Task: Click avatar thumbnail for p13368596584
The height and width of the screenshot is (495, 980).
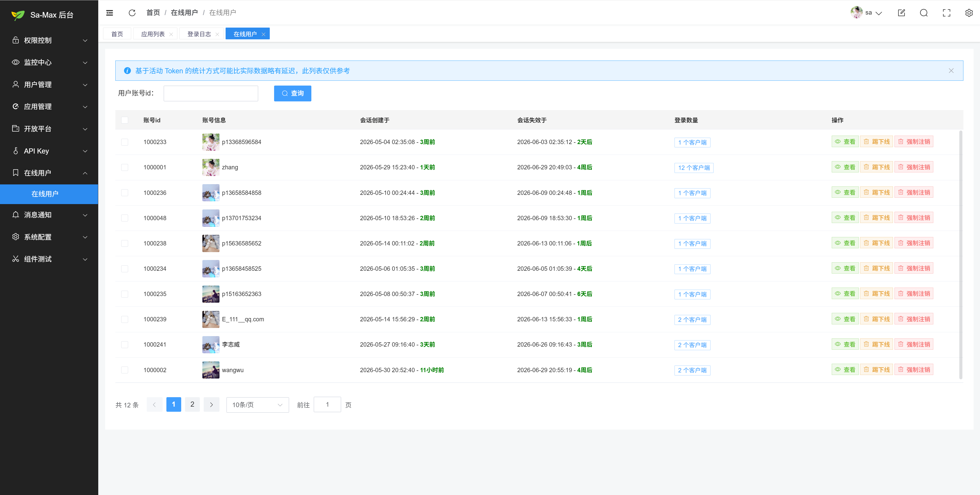Action: tap(211, 142)
